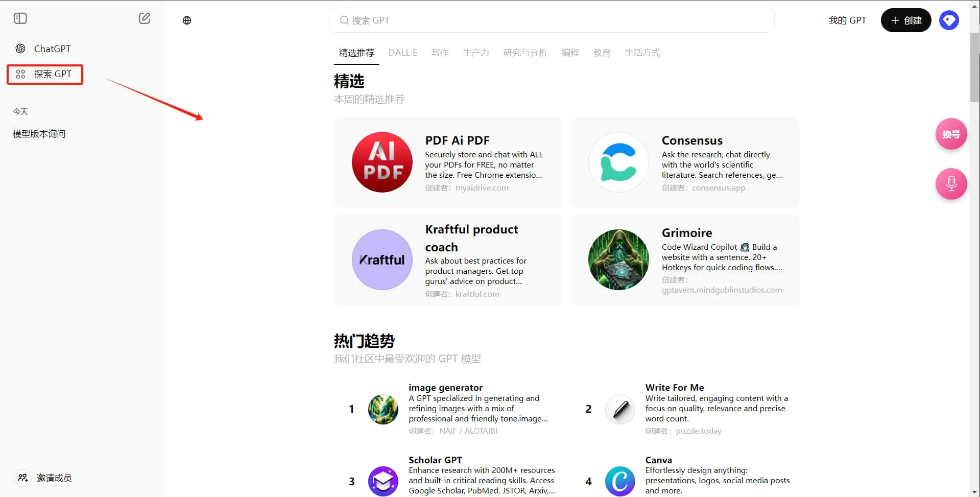This screenshot has height=497, width=980.
Task: Click the Canva GPT avatar
Action: click(619, 481)
